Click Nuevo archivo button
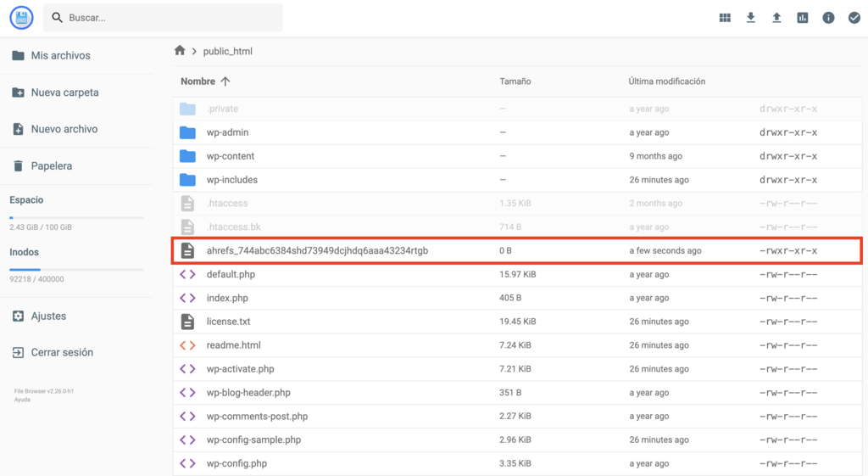868x476 pixels. pos(64,129)
